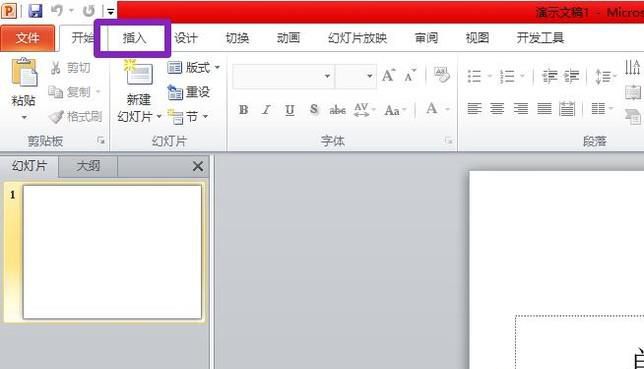Switch to the 幻灯片 (Slides) pane tab

tap(30, 166)
